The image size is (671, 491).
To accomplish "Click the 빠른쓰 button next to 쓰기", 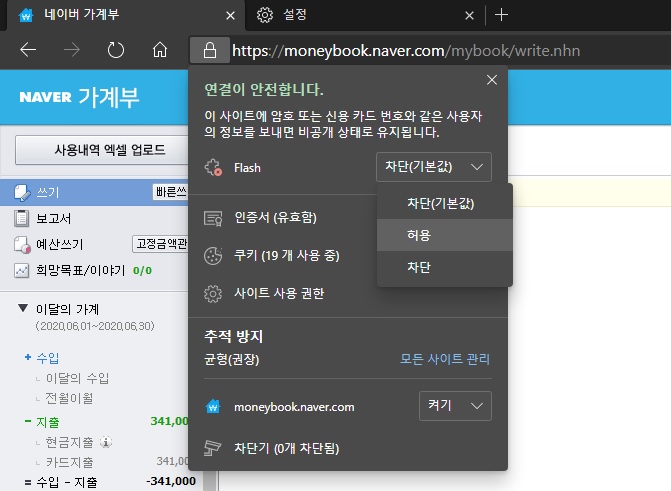I will [171, 192].
